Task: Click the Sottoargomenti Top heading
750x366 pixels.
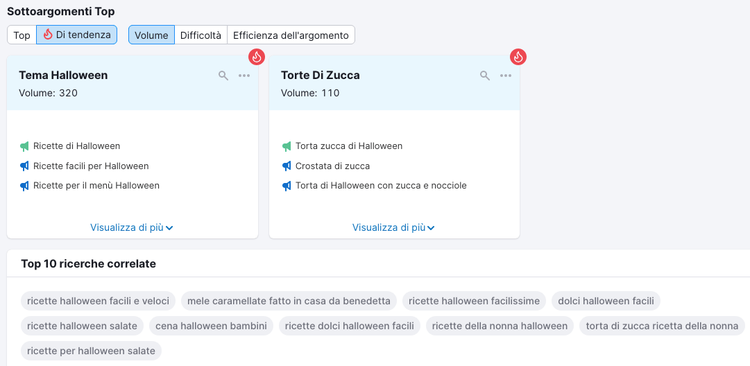Action: click(x=61, y=11)
